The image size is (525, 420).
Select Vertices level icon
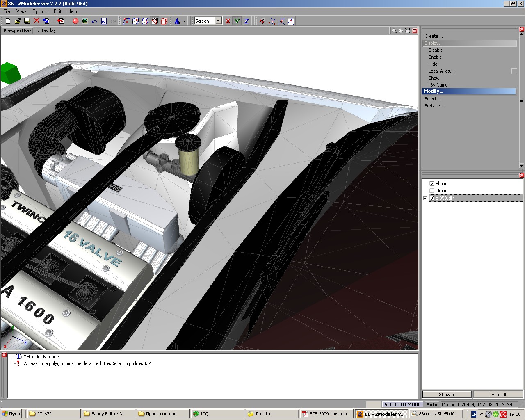(126, 21)
